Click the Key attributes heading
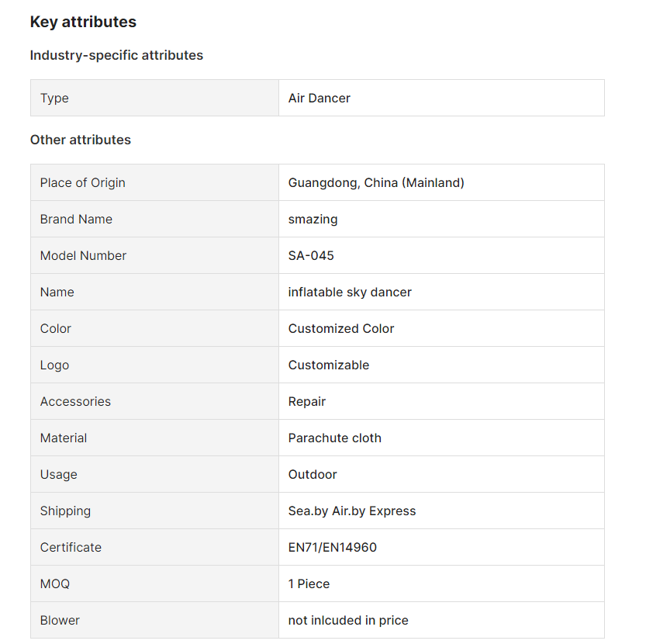The image size is (646, 644). [83, 22]
